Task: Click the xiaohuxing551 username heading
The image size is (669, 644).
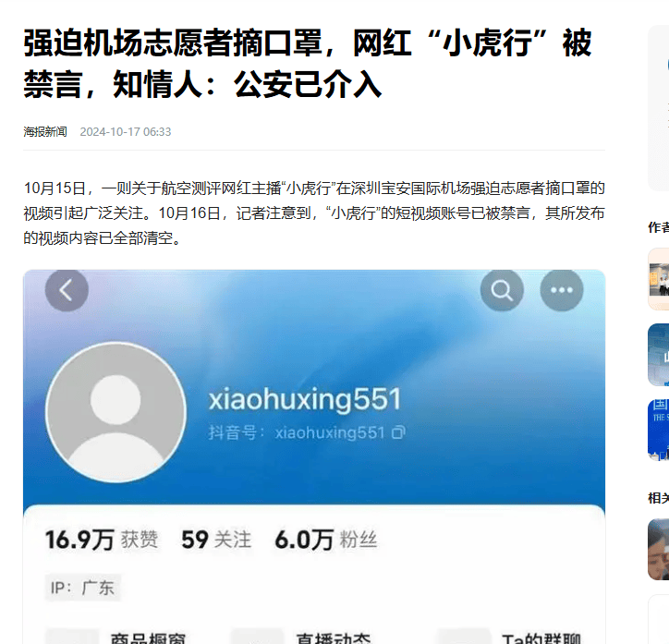Action: (x=305, y=399)
